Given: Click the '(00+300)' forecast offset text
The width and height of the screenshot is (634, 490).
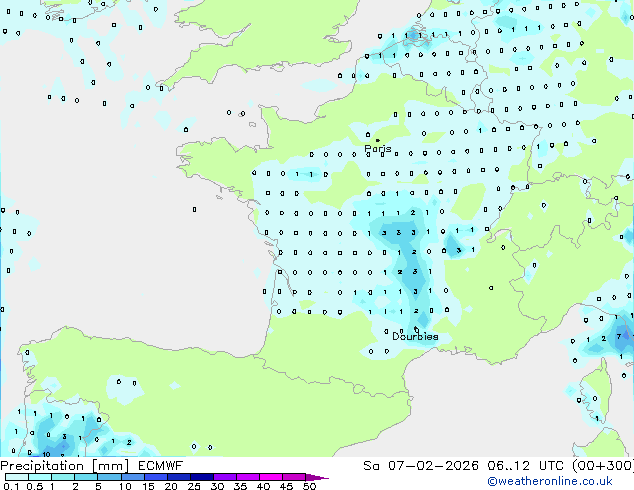Looking at the screenshot, I should pos(603,466).
